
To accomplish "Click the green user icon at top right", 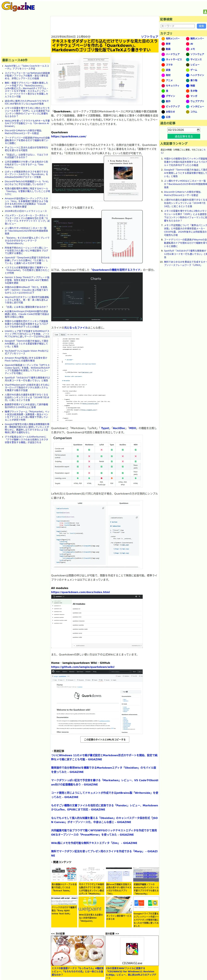I will click(x=205, y=12).
